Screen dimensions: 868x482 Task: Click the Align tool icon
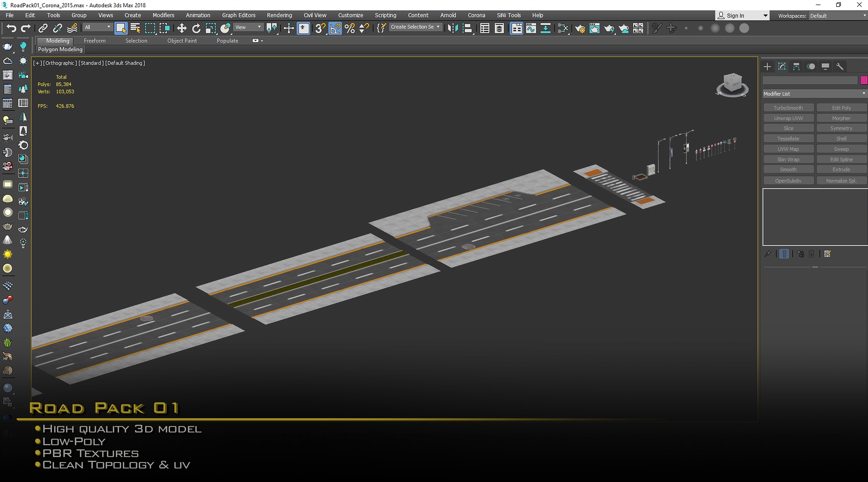pos(468,28)
